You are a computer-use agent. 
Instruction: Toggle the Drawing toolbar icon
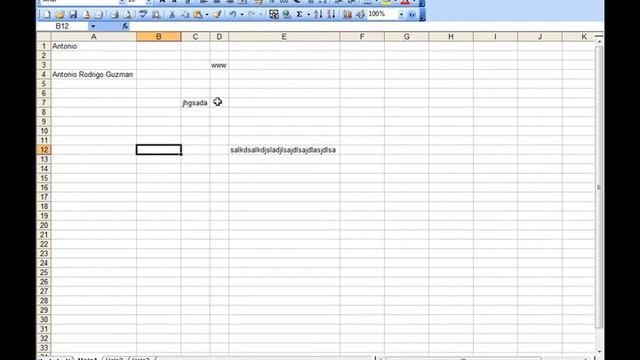point(360,15)
